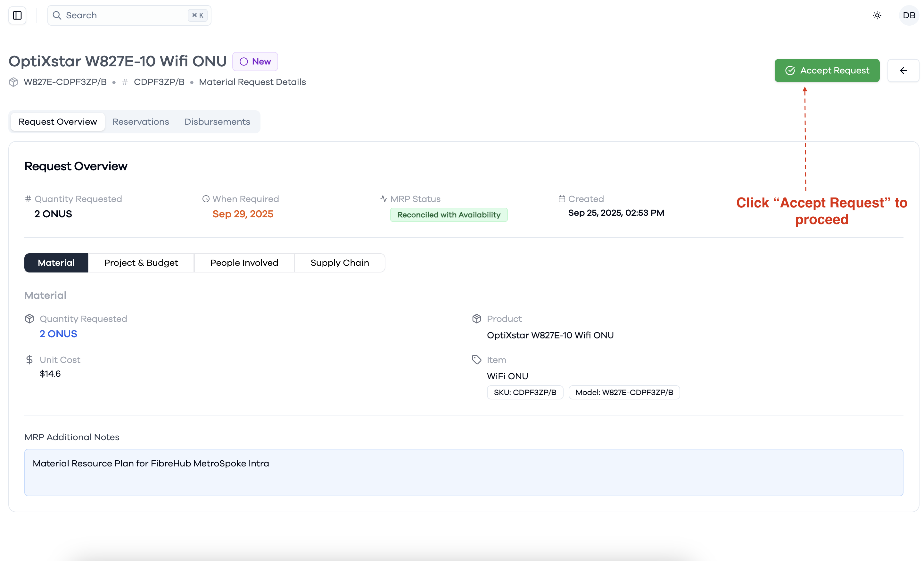Click the $14.6 unit cost value
Image resolution: width=924 pixels, height=561 pixels.
(x=50, y=374)
